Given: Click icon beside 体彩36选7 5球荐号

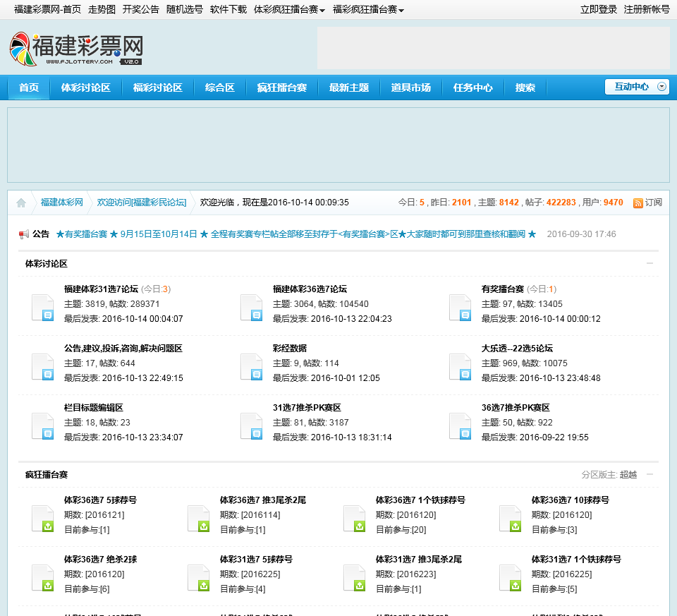Looking at the screenshot, I should (42, 518).
